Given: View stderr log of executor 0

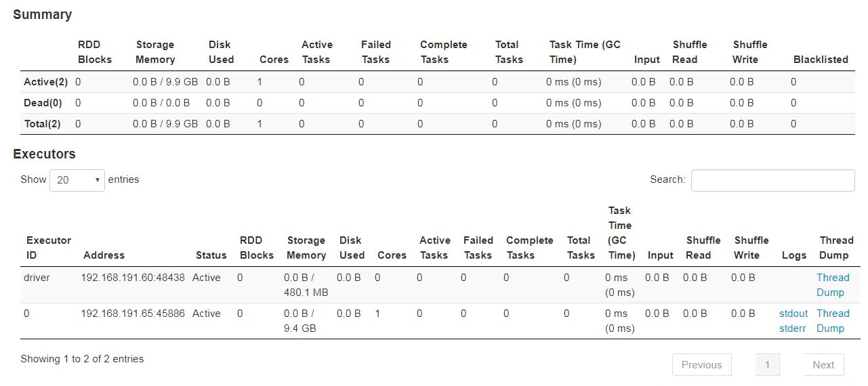Looking at the screenshot, I should pos(793,328).
